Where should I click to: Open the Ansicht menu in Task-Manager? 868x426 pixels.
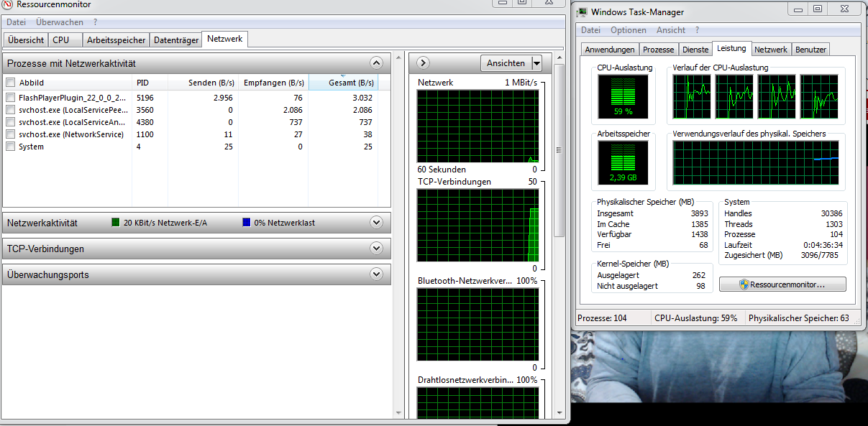click(x=671, y=30)
